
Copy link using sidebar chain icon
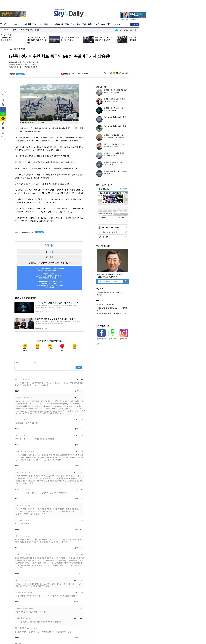(3, 124)
